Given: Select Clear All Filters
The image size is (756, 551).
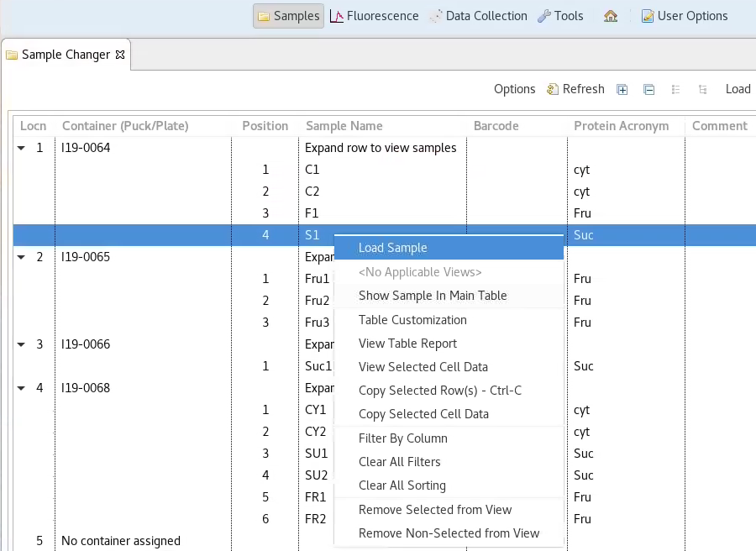Looking at the screenshot, I should click(x=449, y=462).
